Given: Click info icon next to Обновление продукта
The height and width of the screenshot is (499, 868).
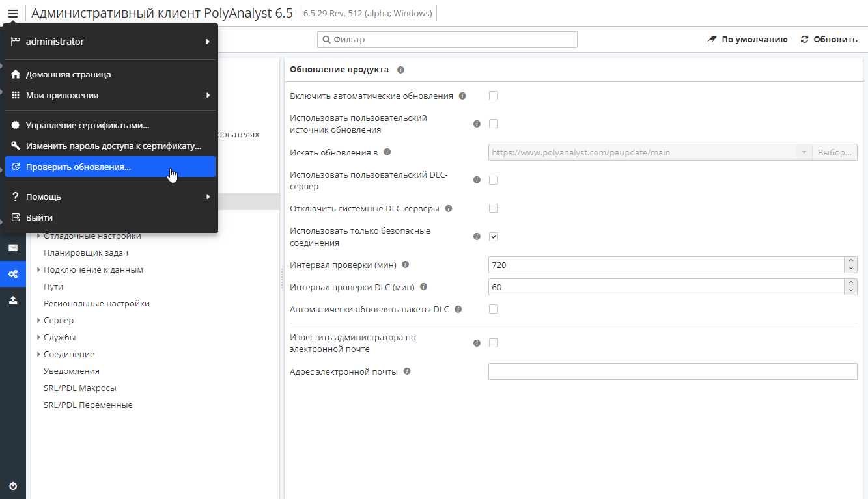Looking at the screenshot, I should pos(400,70).
